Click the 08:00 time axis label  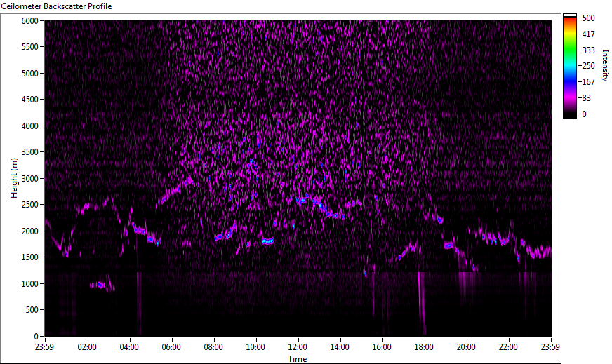pos(213,347)
